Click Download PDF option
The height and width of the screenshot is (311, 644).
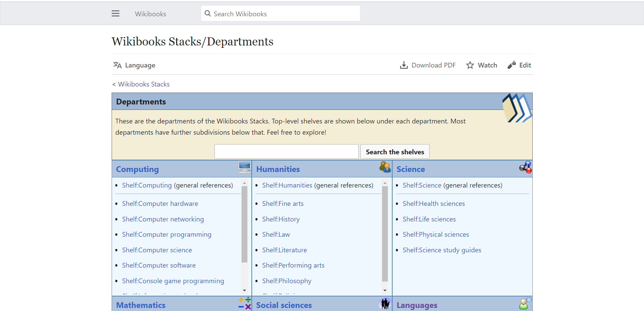pyautogui.click(x=428, y=65)
